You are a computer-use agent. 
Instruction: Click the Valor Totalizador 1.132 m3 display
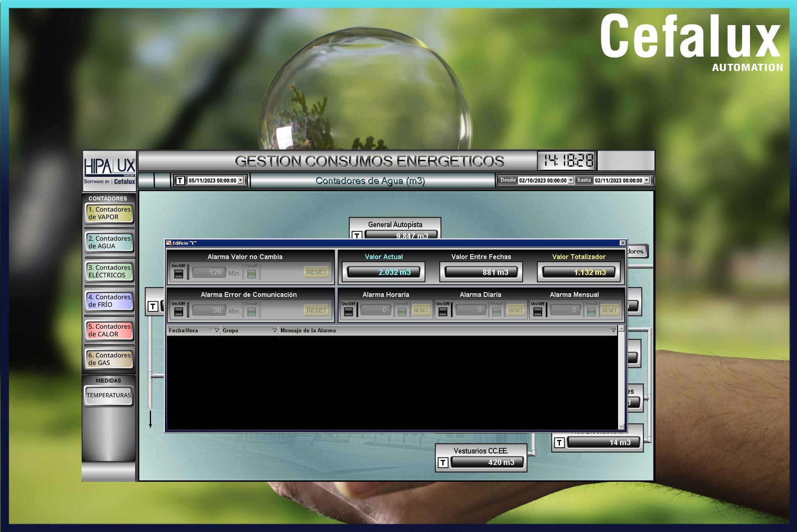[579, 272]
